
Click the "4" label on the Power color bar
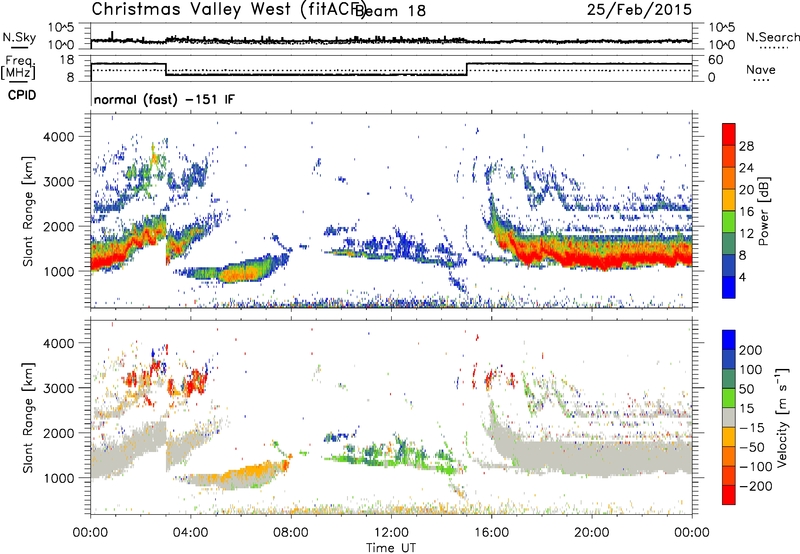point(743,277)
